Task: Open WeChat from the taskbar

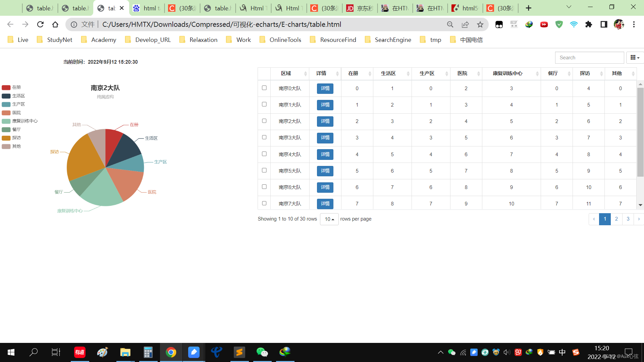Action: [x=262, y=352]
